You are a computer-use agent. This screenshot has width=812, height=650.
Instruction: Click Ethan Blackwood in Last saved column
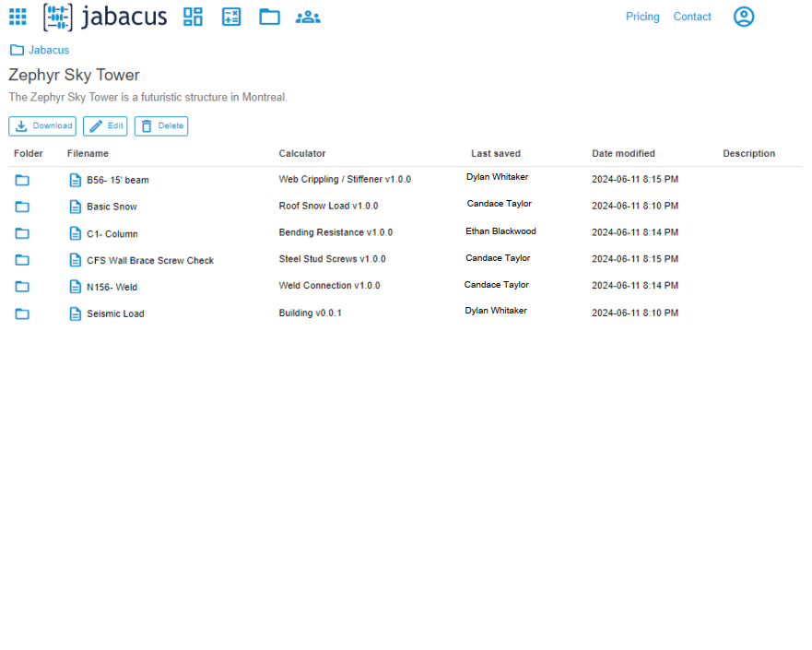tap(500, 231)
